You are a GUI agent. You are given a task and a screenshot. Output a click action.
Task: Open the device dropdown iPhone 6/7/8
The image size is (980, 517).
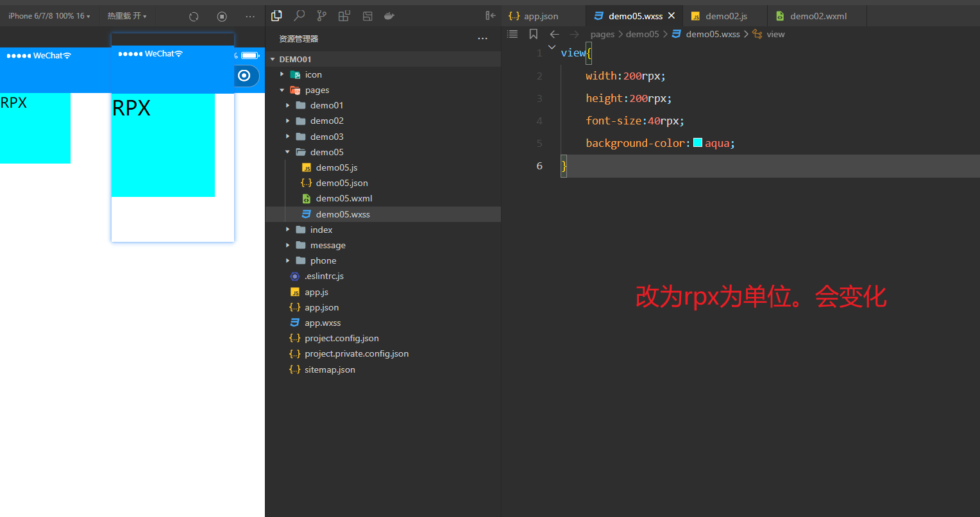[49, 16]
